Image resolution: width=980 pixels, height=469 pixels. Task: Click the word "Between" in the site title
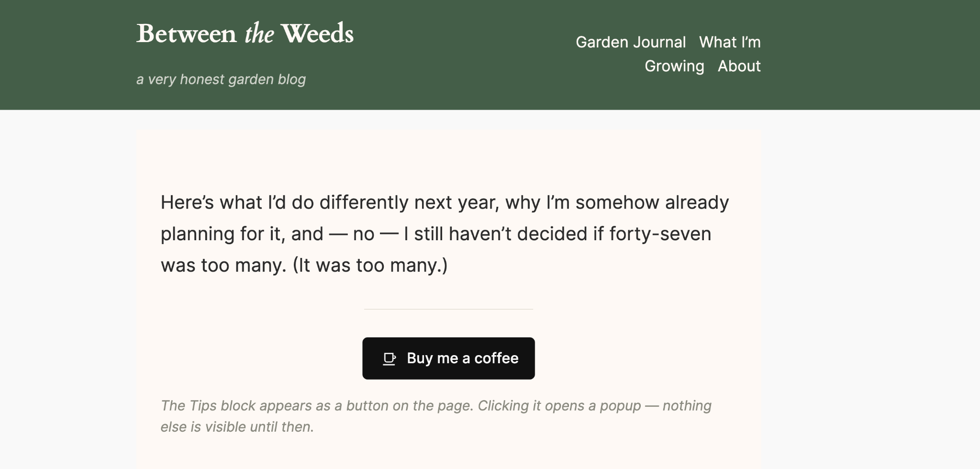point(186,34)
